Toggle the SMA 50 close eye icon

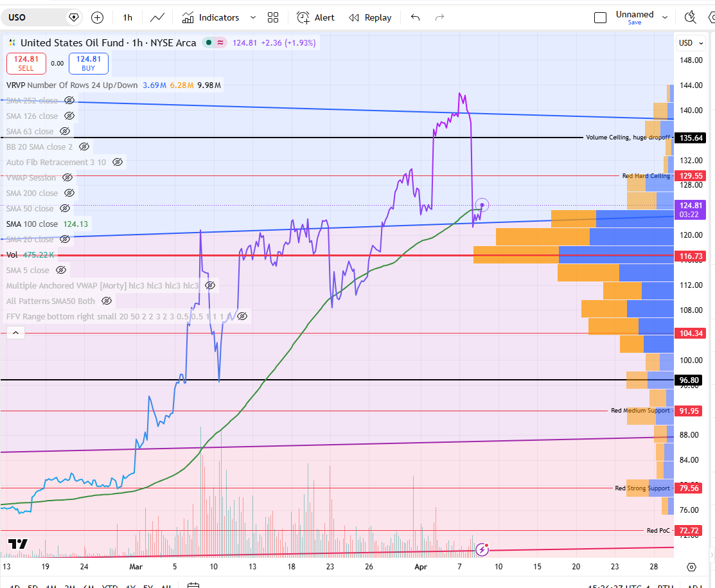[x=66, y=208]
